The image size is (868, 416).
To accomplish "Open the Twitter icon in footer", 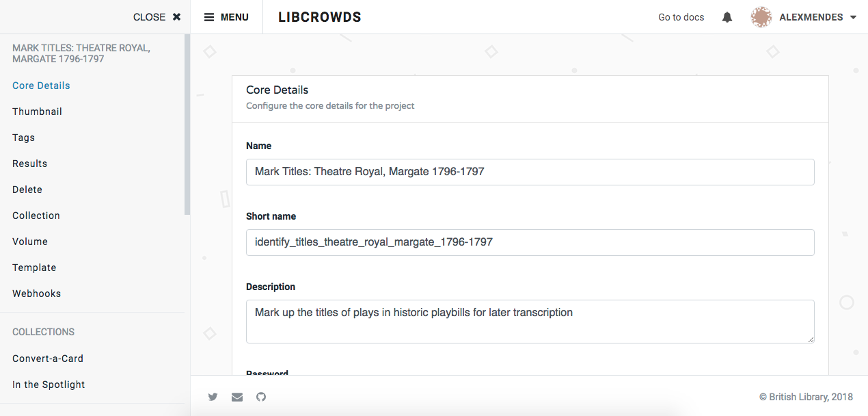I will [x=213, y=397].
